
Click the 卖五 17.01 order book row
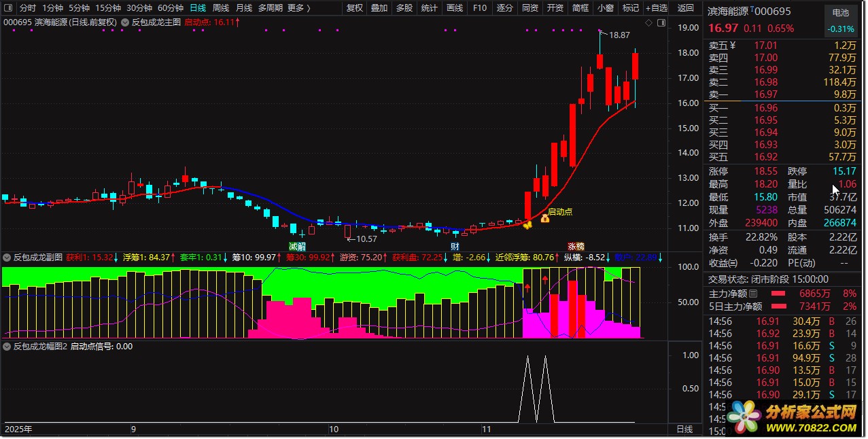(783, 46)
